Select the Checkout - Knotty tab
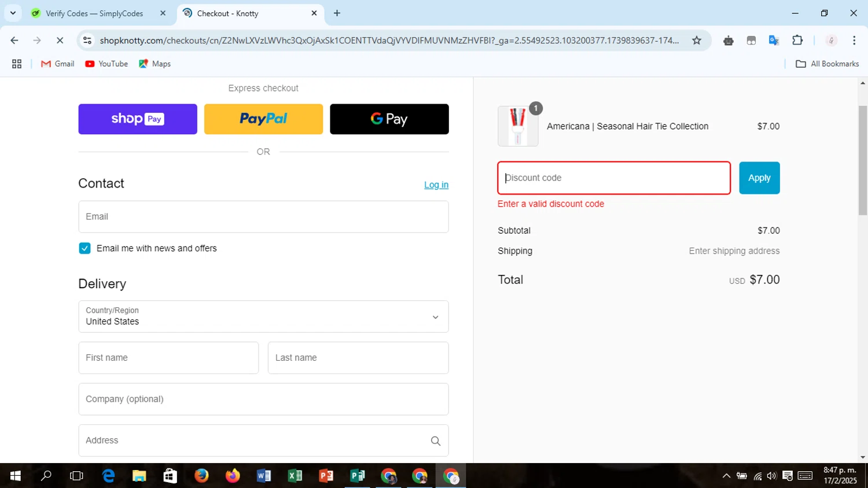 click(x=251, y=13)
